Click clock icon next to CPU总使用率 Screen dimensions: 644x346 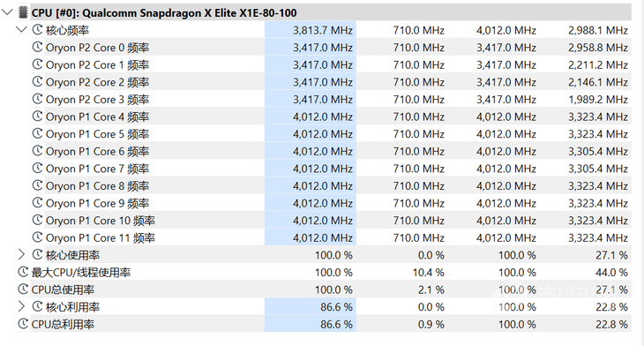click(23, 289)
